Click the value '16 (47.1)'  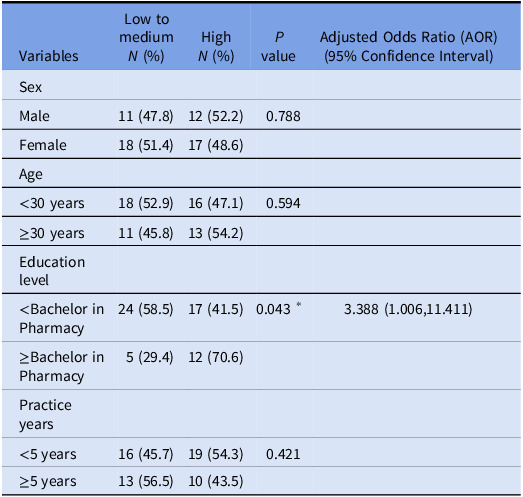coord(216,203)
